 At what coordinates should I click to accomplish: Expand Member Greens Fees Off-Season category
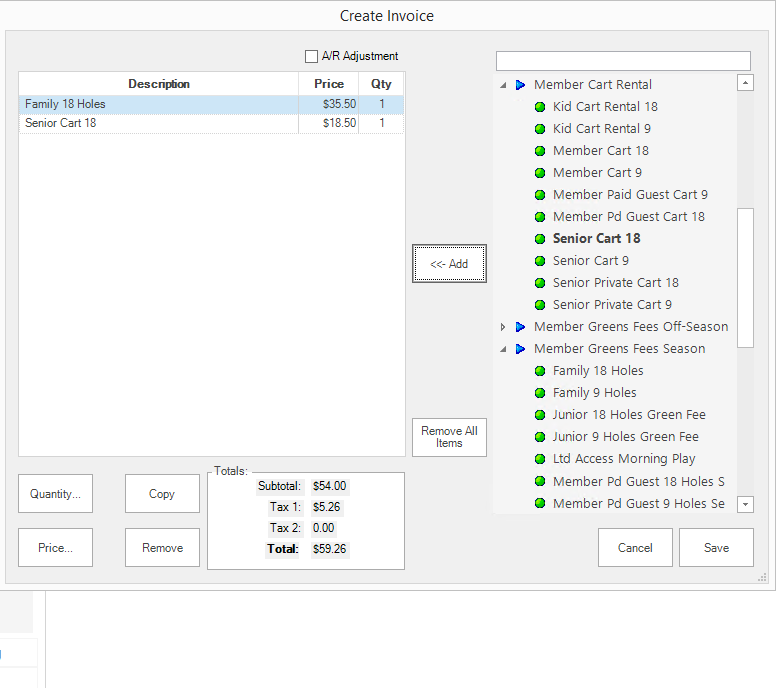click(x=503, y=327)
